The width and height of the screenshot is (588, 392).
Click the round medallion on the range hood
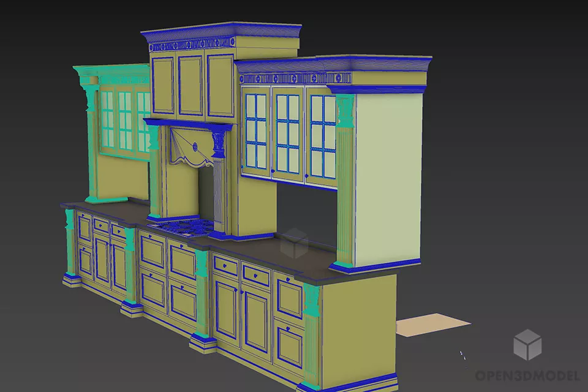(x=195, y=146)
